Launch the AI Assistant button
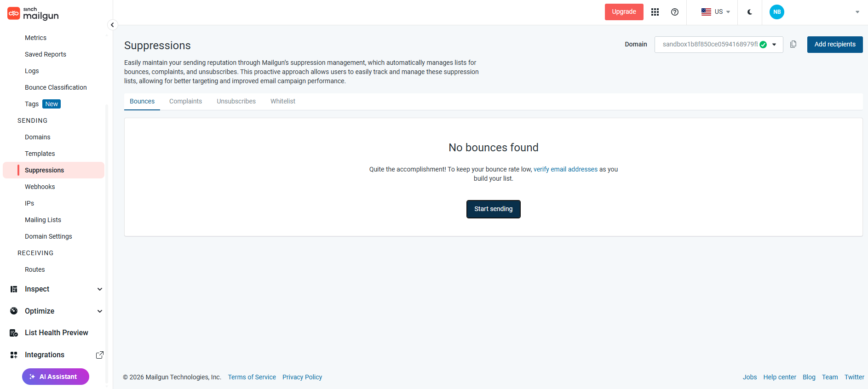The width and height of the screenshot is (868, 389). 56,377
